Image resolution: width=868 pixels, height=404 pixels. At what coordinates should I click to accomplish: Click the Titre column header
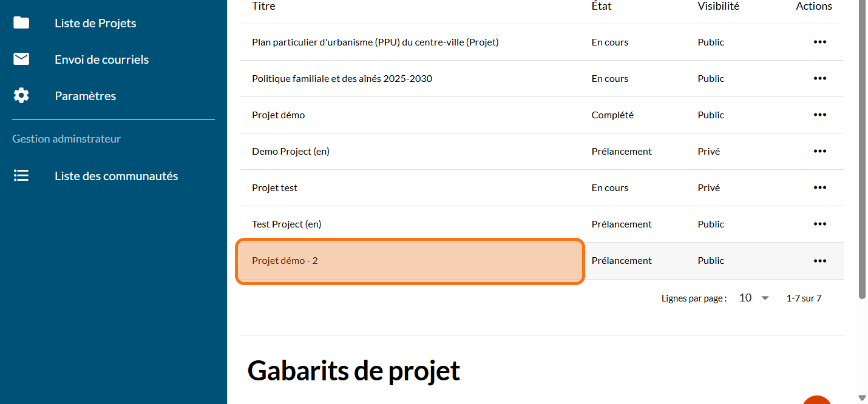263,6
